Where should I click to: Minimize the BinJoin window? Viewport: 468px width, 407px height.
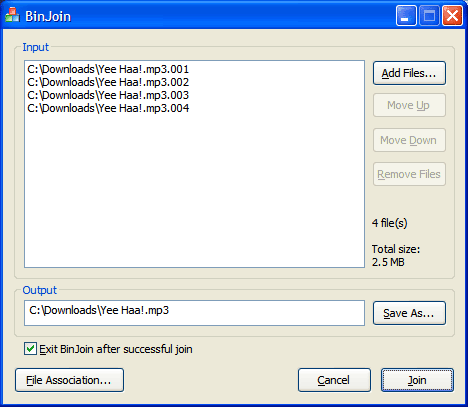(x=406, y=16)
